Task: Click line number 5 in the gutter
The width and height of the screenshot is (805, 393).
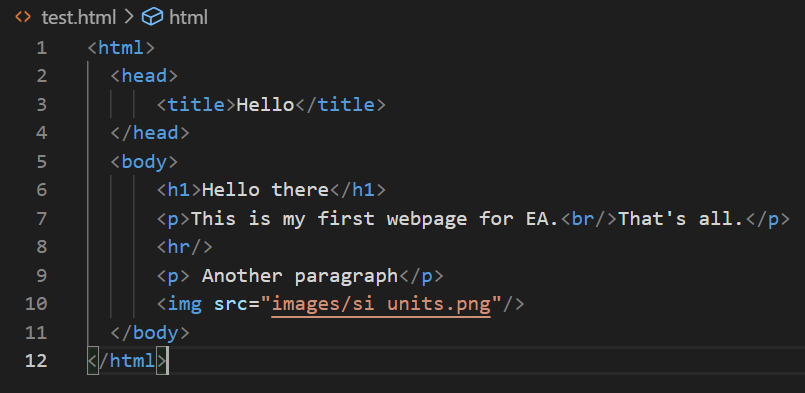Action: 42,162
